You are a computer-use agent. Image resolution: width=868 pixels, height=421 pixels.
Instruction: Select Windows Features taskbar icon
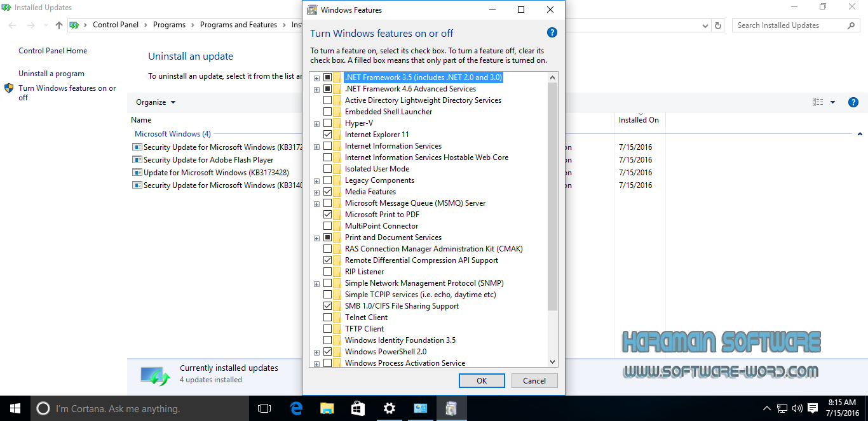[x=451, y=408]
